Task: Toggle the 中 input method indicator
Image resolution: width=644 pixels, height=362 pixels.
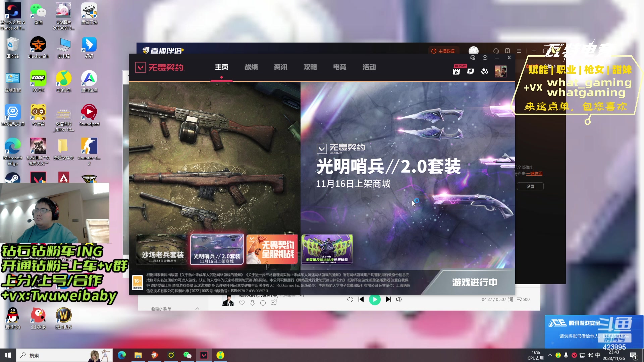Action: 598,355
